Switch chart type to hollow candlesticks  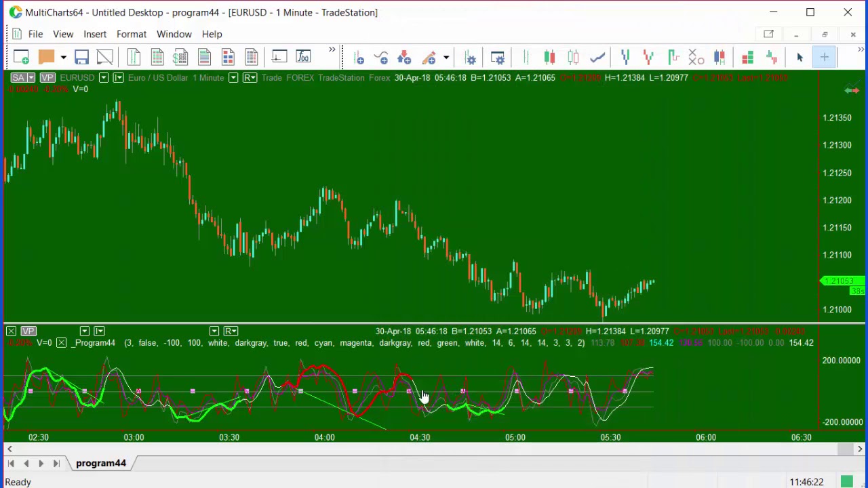point(573,58)
